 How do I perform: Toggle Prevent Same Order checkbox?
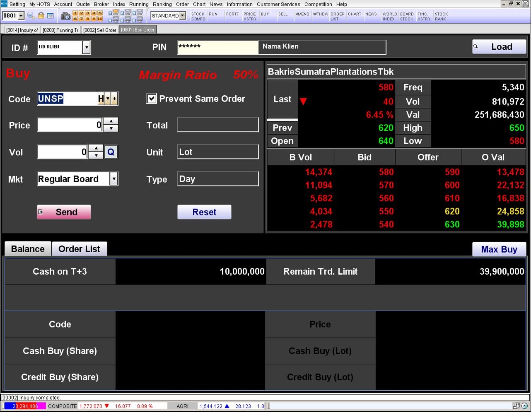click(152, 99)
